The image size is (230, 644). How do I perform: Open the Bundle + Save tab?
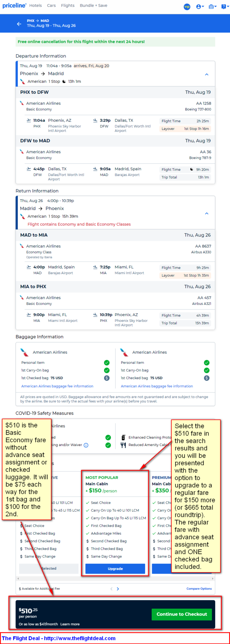tap(93, 5)
